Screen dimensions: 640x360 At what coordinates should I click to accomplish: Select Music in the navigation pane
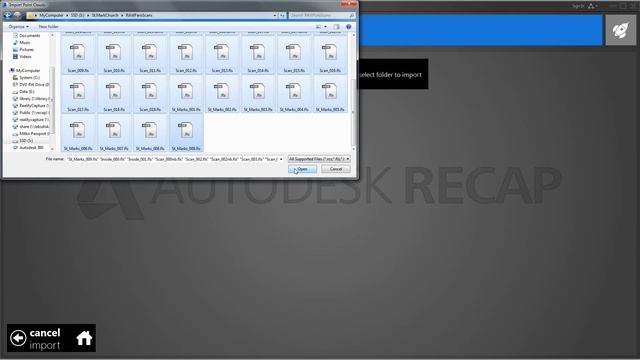point(24,42)
